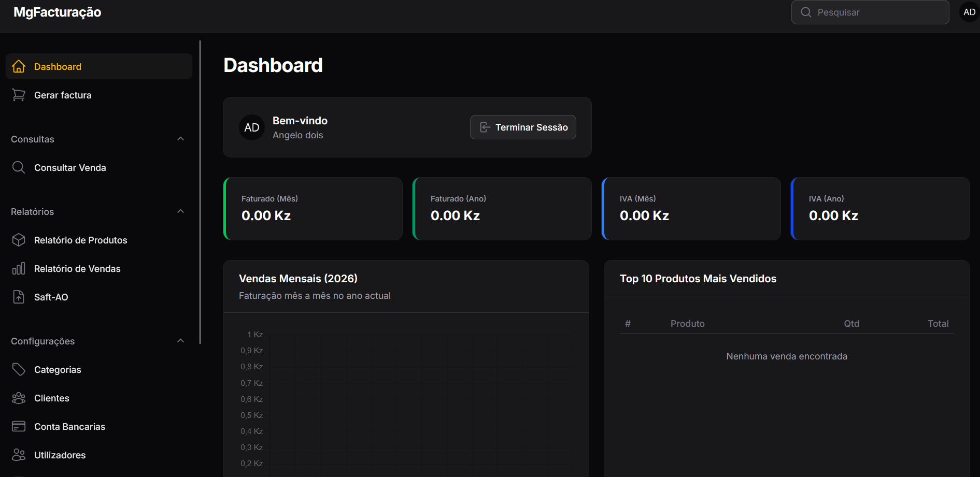Click the Dashboard page heading
This screenshot has width=980, height=477.
[273, 65]
